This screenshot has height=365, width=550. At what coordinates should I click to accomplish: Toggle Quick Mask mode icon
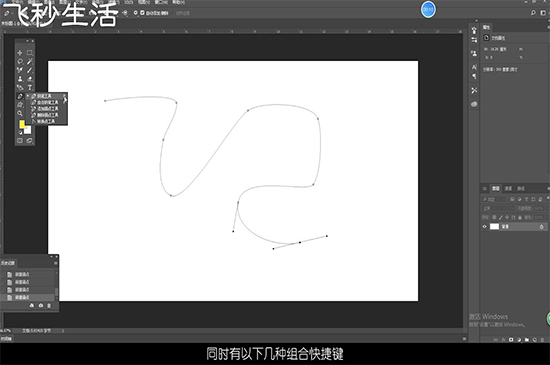coord(20,141)
